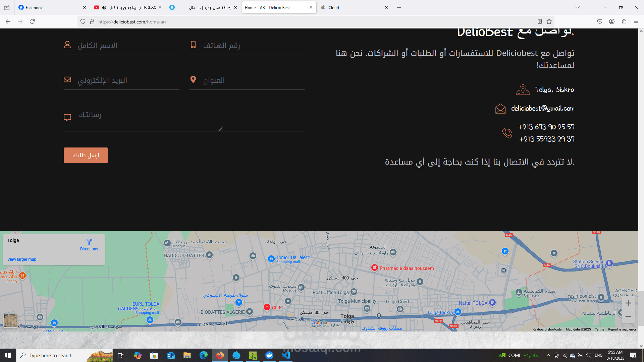Zoom in the map with plus control
644x362 pixels.
(628, 303)
